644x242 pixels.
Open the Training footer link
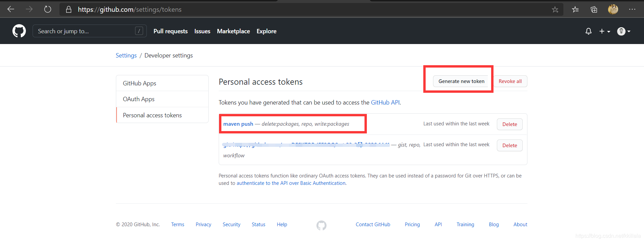pos(465,225)
